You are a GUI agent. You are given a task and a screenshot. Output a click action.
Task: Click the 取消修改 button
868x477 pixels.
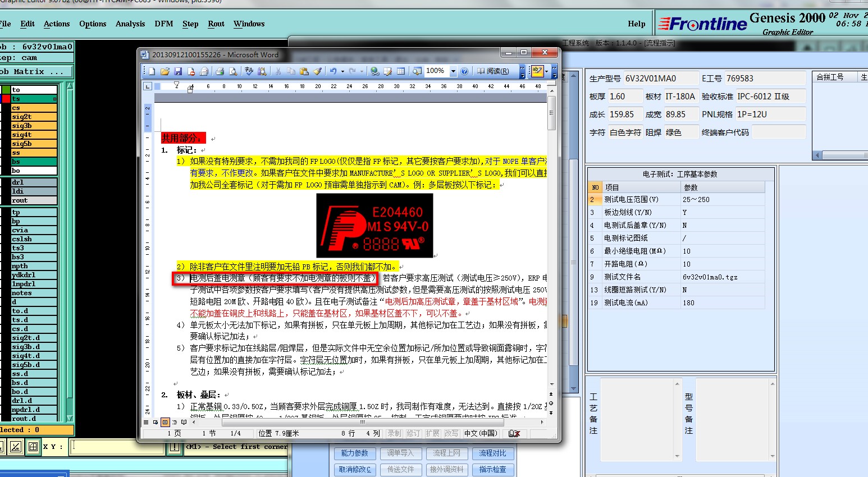click(x=354, y=469)
